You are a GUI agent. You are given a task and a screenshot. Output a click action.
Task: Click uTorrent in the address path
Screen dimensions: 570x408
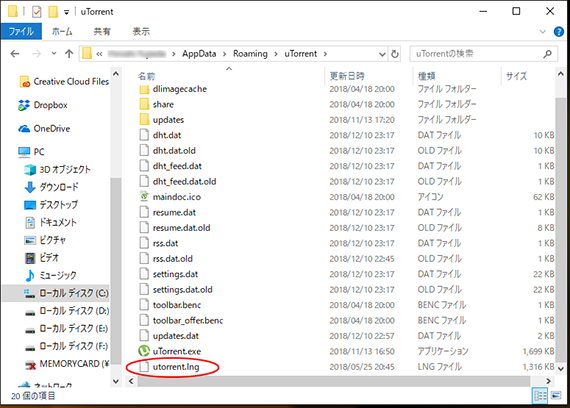pos(301,54)
